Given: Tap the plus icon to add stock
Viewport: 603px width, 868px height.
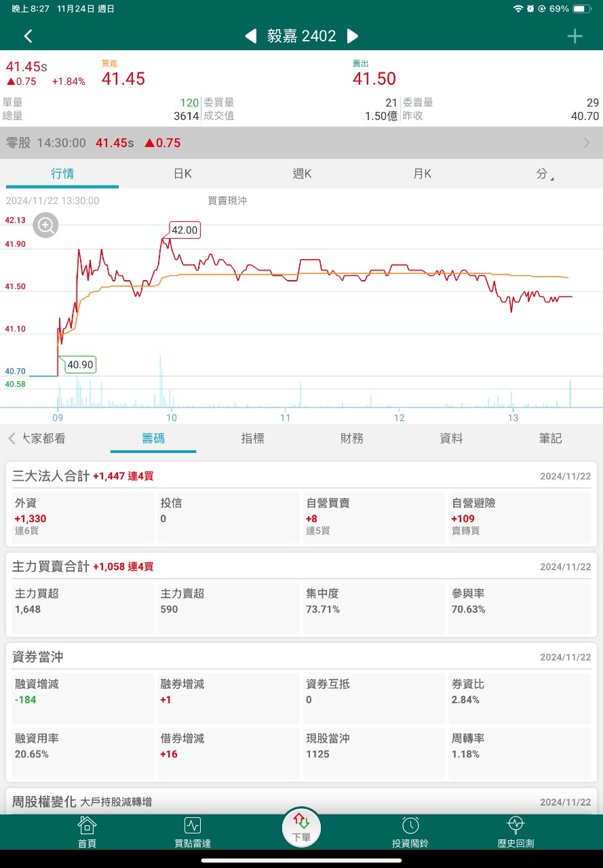Looking at the screenshot, I should point(575,36).
